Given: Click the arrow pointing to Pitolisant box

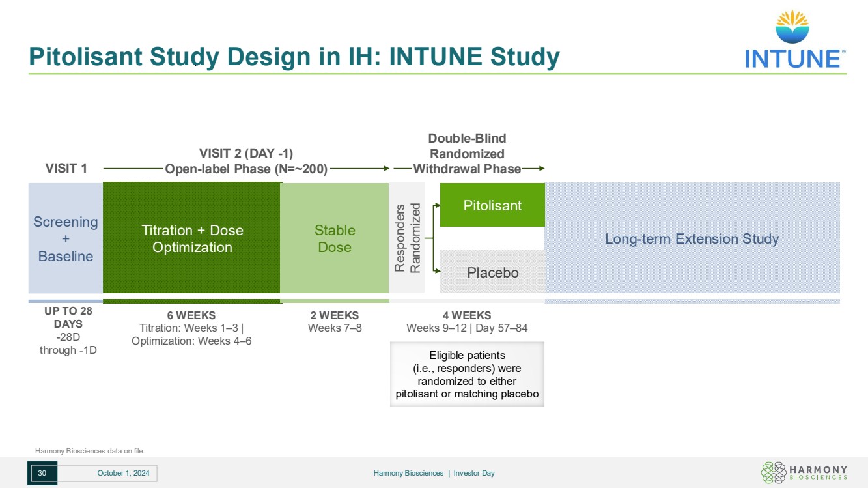Looking at the screenshot, I should point(436,204).
